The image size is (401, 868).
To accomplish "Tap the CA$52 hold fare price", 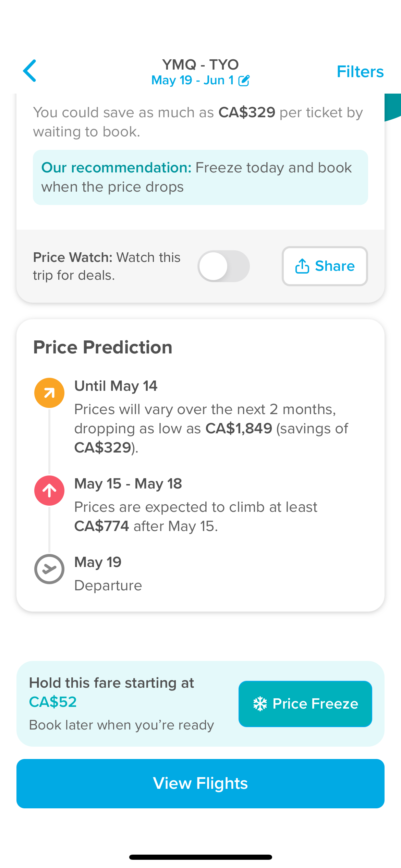I will 53,702.
